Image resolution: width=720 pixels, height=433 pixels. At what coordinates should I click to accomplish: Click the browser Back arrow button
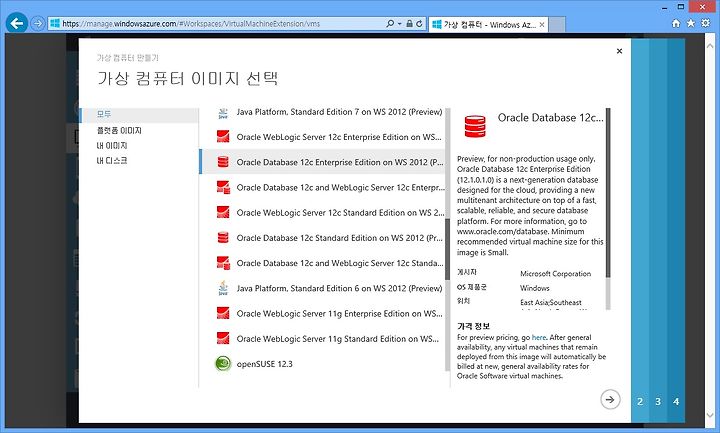tap(17, 23)
